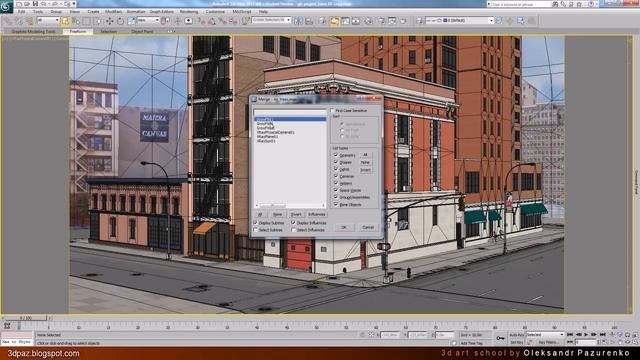Click the Merge list horizontal scrollbar

pos(289,205)
